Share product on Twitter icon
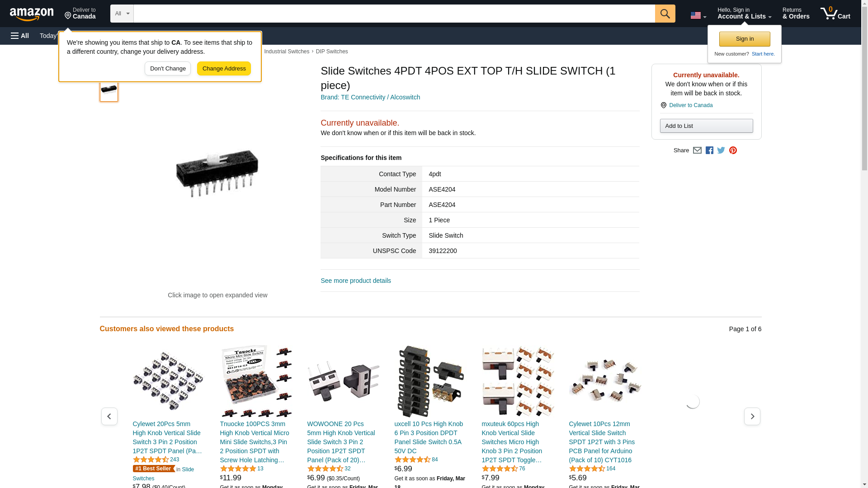 [721, 150]
